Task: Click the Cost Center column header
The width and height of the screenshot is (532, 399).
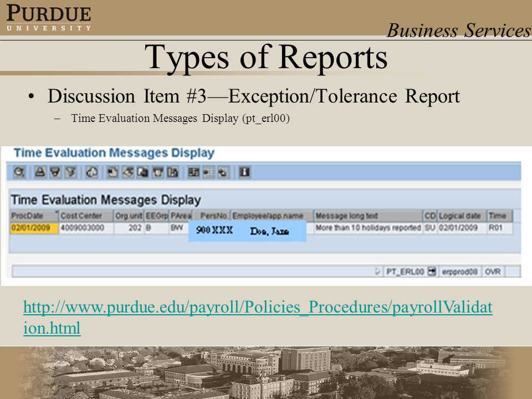Action: [x=86, y=216]
